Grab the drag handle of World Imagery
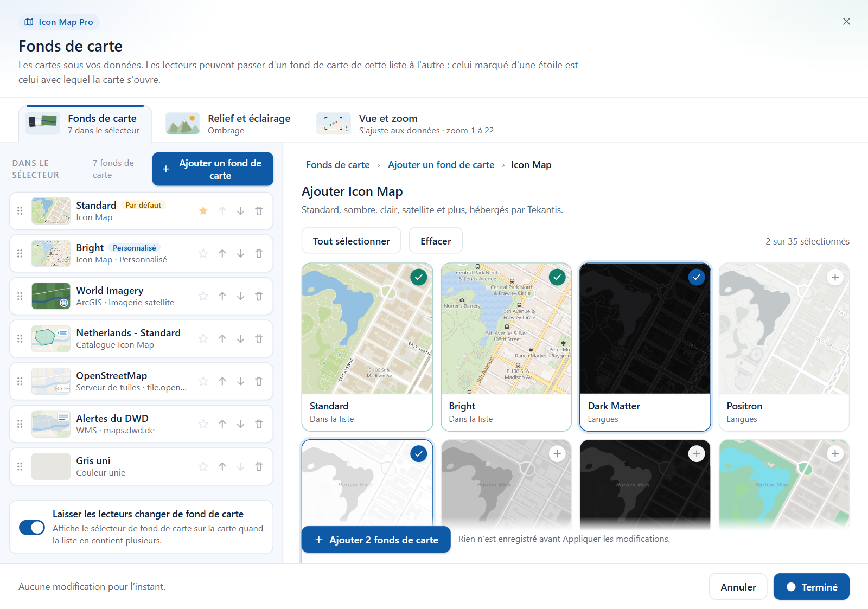Image resolution: width=868 pixels, height=609 pixels. tap(20, 296)
